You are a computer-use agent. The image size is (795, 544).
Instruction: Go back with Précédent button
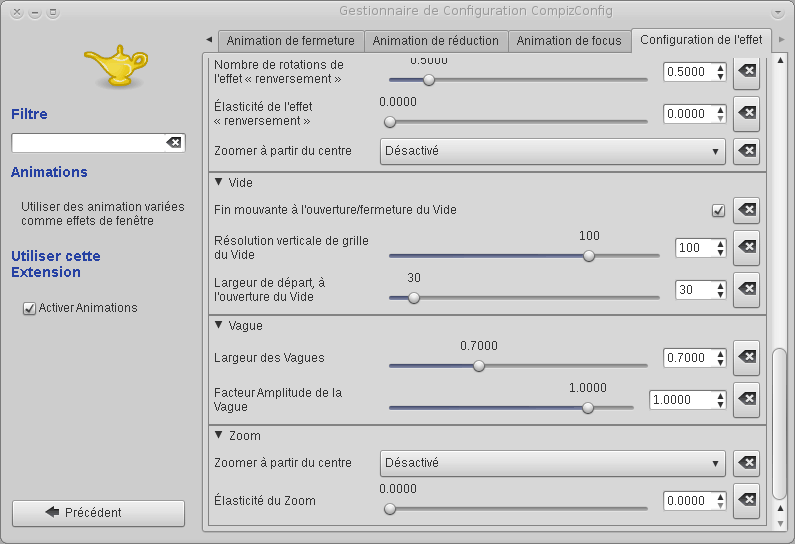tap(98, 513)
